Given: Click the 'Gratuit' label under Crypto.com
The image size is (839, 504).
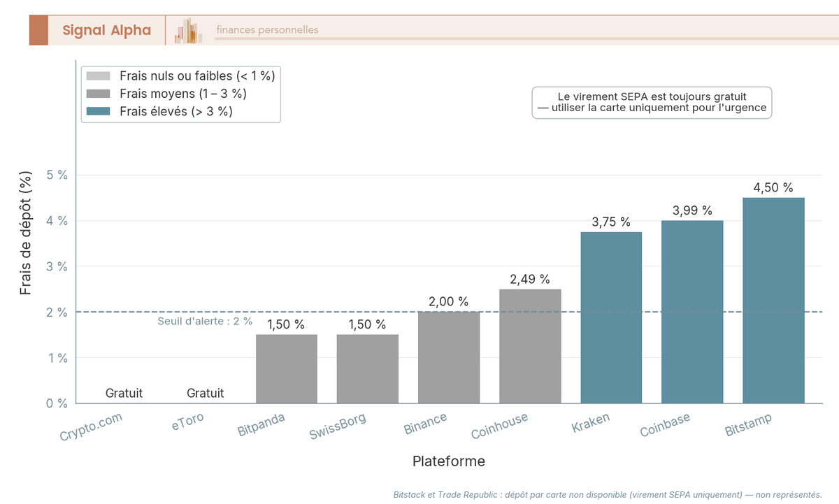Looking at the screenshot, I should (x=124, y=393).
